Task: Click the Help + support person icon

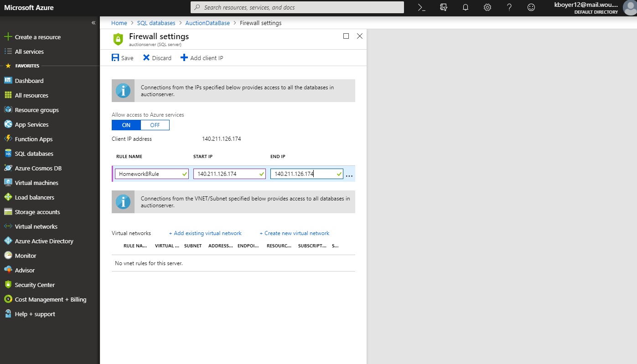Action: (8, 314)
